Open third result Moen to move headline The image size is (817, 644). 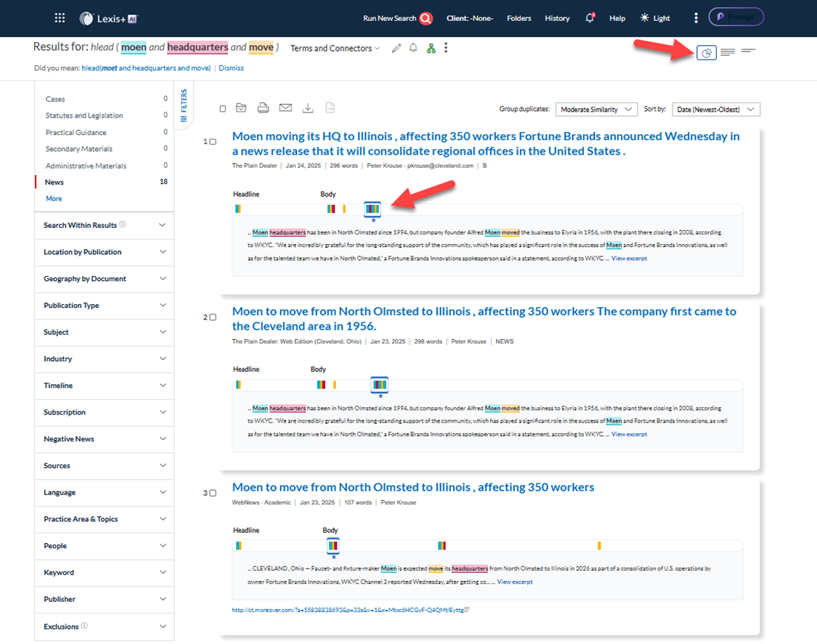413,487
